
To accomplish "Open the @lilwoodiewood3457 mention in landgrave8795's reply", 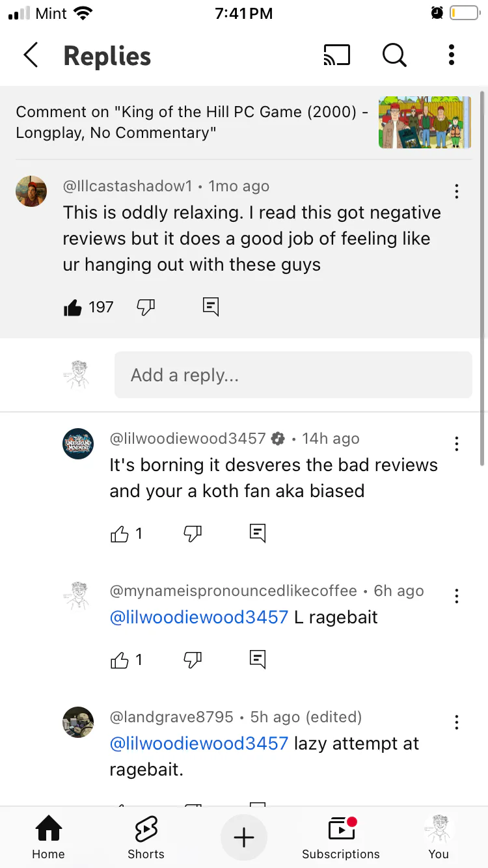I will tap(199, 743).
